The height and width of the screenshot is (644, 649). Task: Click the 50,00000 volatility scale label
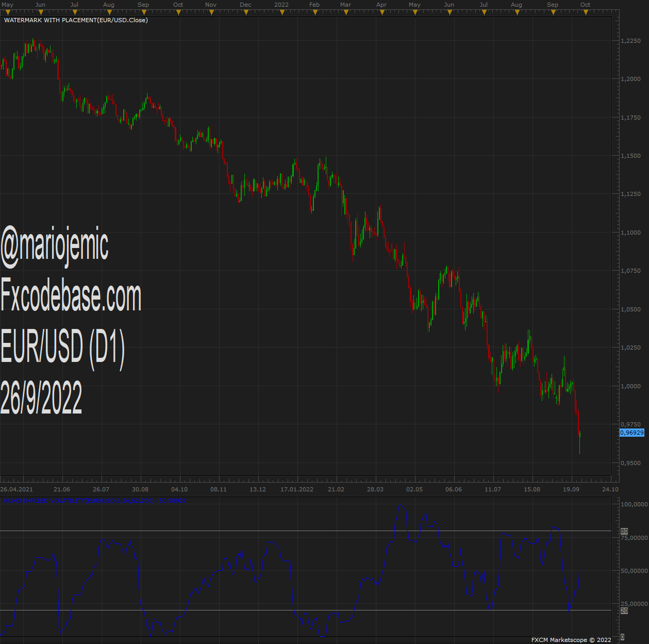point(635,571)
